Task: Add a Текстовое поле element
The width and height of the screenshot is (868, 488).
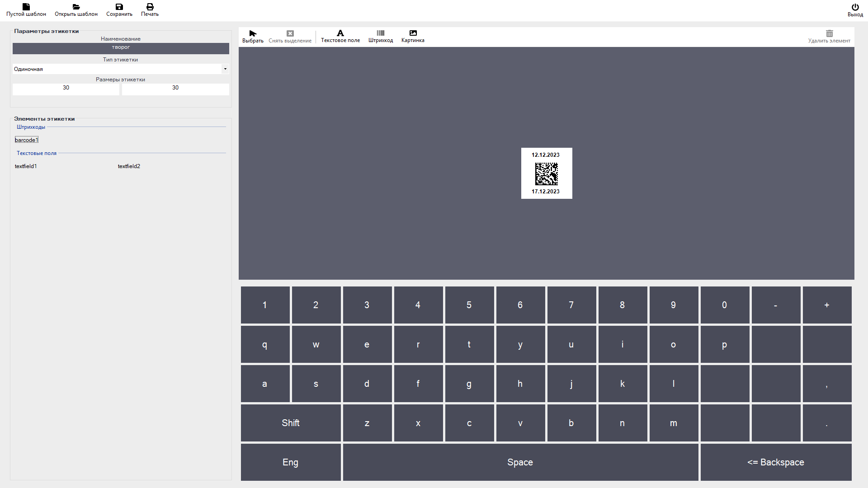Action: (x=340, y=37)
